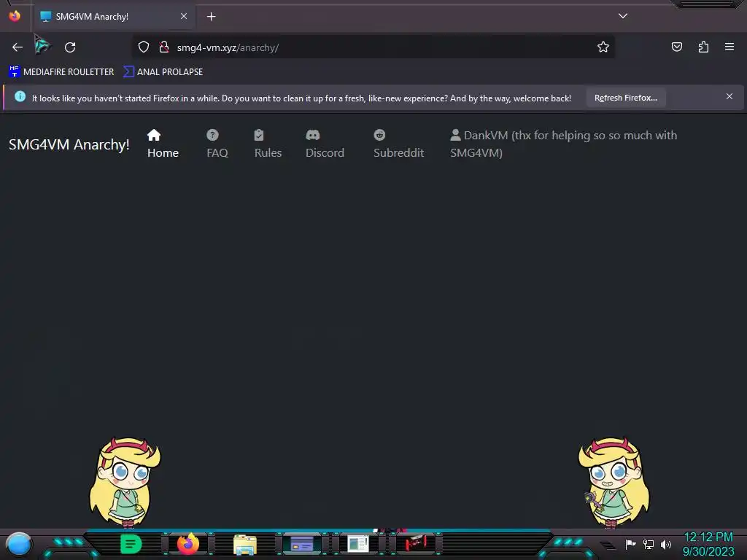Click the insecure connection padlock icon
747x560 pixels.
pos(164,47)
